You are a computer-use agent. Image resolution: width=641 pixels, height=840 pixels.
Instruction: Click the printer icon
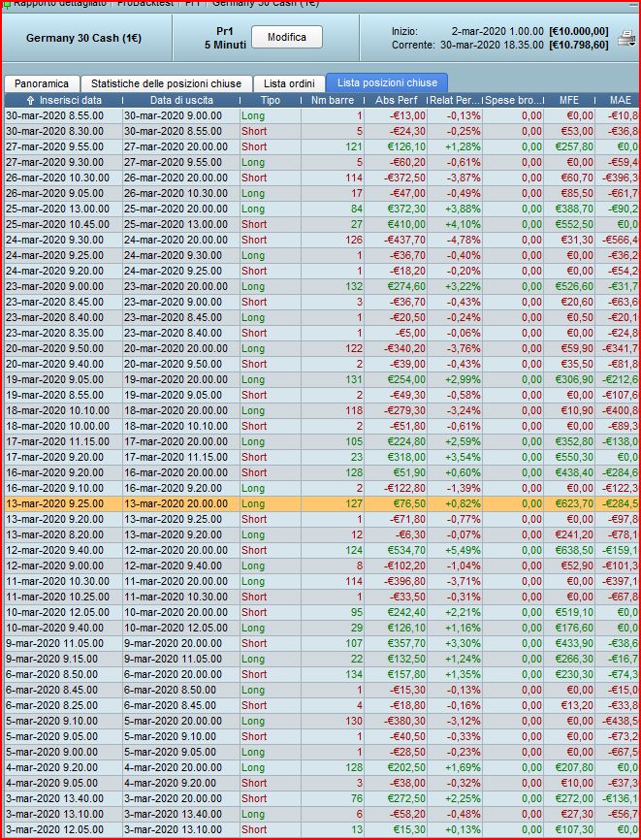tap(626, 38)
